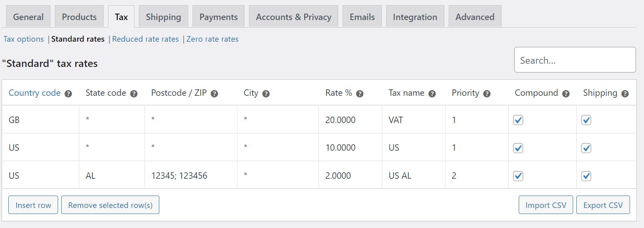644x228 pixels.
Task: Click the Insert row button
Action: [33, 205]
